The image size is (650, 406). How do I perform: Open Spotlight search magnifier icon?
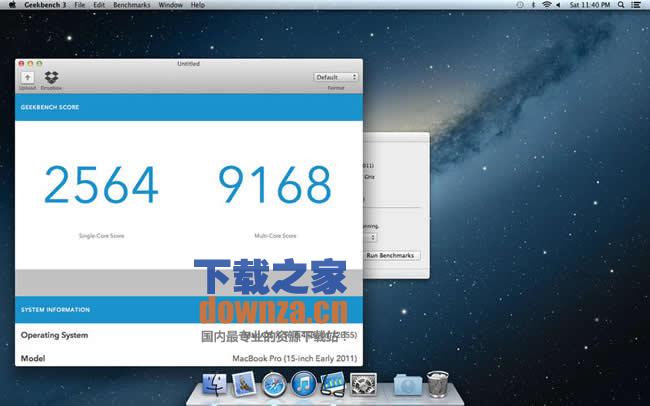(621, 5)
